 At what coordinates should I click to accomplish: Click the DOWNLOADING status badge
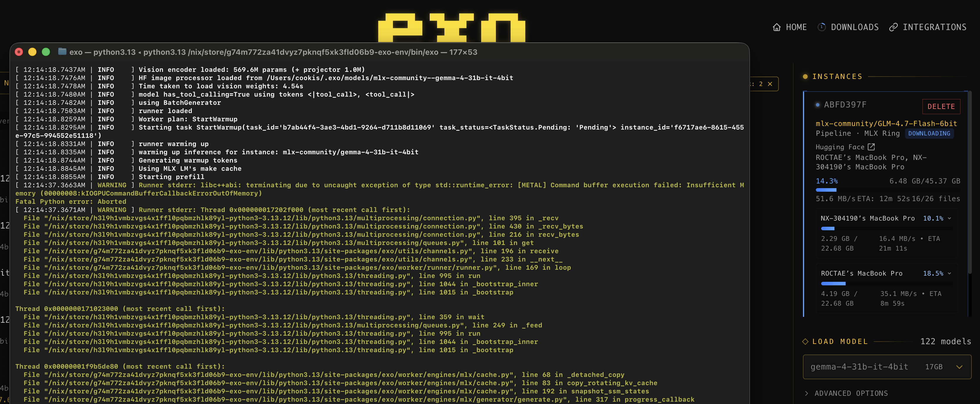pos(929,134)
